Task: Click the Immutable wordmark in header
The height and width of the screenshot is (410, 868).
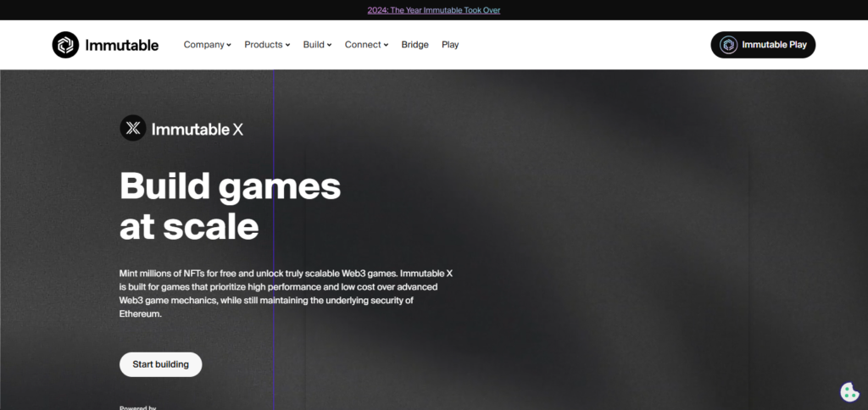Action: [122, 45]
